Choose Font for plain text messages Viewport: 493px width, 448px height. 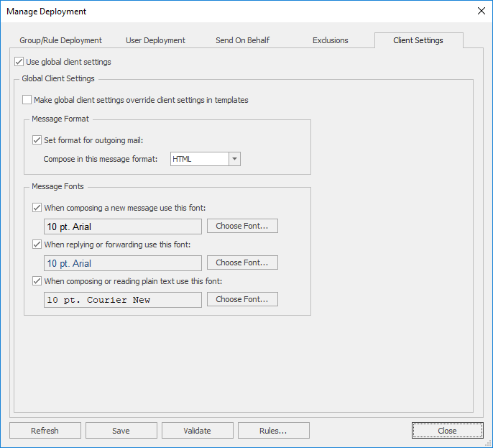pos(242,299)
